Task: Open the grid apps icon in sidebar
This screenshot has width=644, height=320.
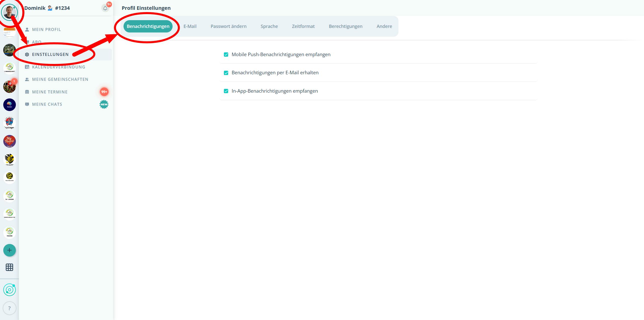Action: point(9,267)
